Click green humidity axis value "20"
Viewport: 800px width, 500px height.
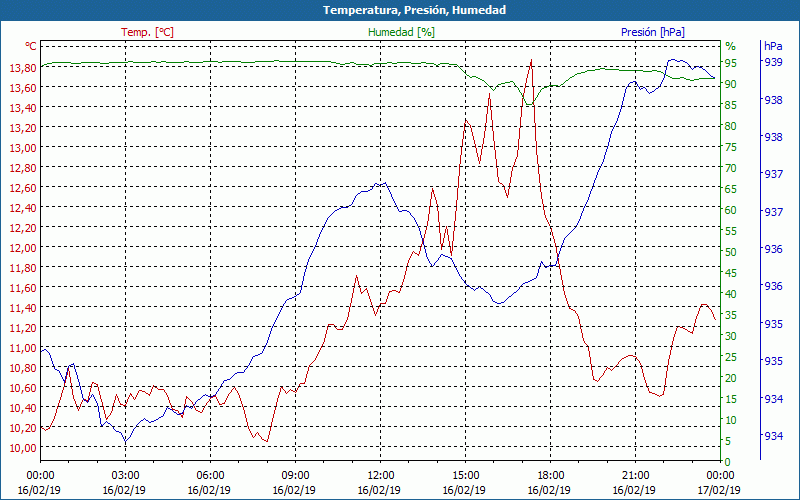(731, 378)
